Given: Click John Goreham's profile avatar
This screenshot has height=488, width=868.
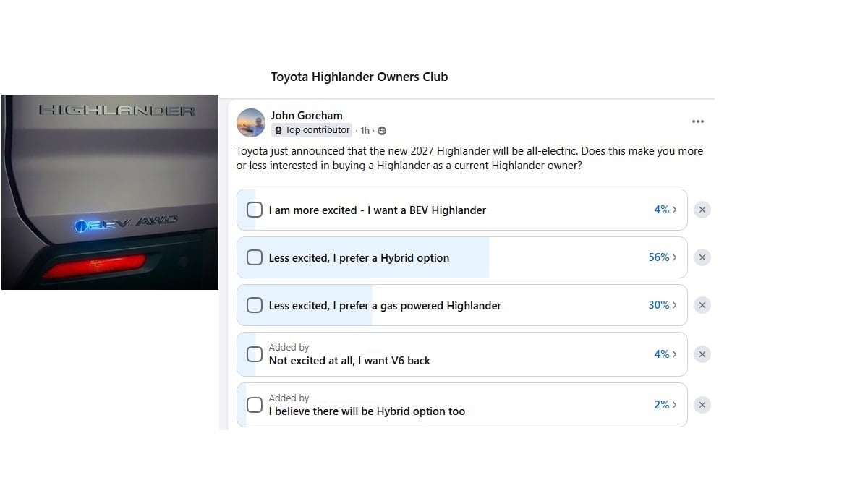Looking at the screenshot, I should [251, 123].
